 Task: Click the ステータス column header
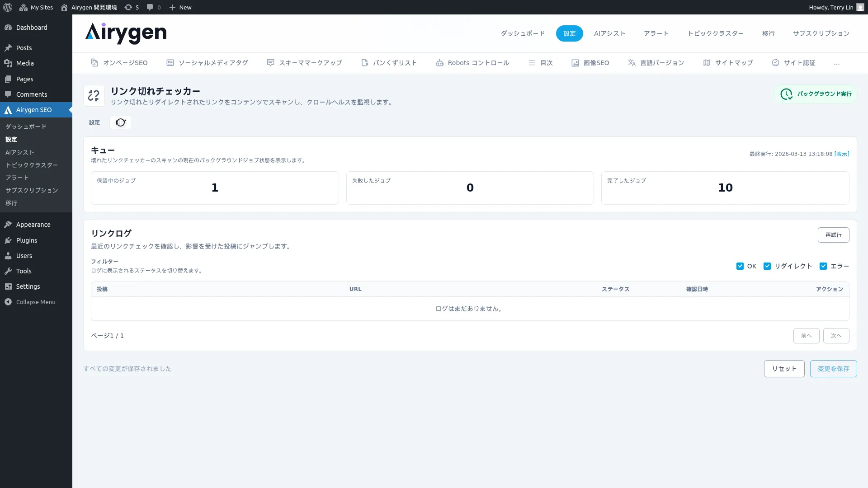click(615, 289)
